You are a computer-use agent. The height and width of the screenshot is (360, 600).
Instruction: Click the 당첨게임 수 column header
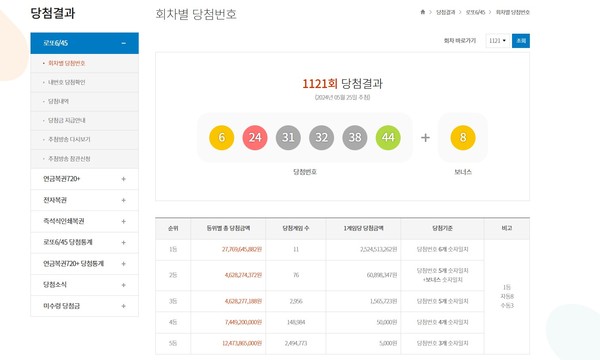296,228
